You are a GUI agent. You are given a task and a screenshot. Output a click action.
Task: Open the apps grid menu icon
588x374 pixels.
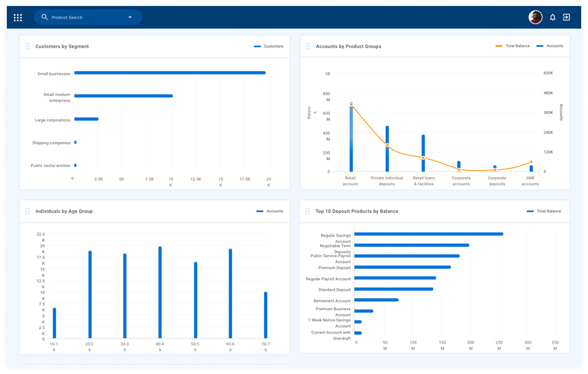click(x=18, y=18)
